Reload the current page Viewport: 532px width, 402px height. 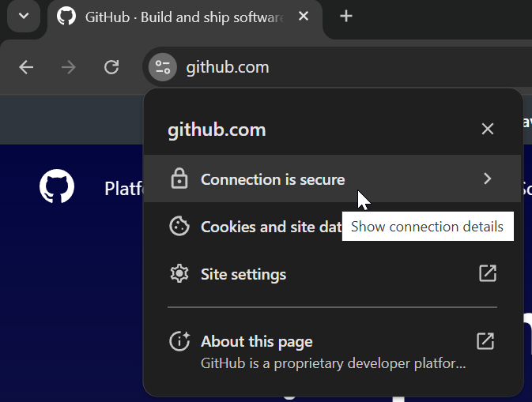pyautogui.click(x=111, y=67)
